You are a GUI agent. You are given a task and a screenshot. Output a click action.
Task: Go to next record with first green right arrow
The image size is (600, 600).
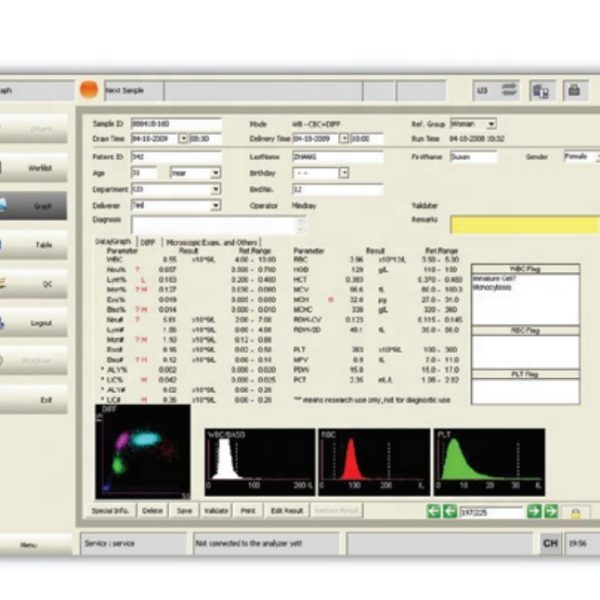tap(534, 511)
